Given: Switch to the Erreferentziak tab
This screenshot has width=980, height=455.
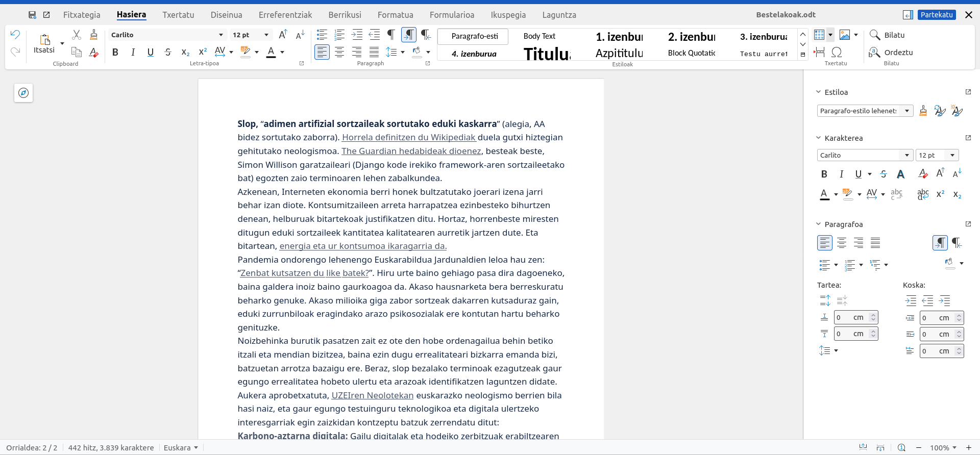Looking at the screenshot, I should (x=285, y=15).
